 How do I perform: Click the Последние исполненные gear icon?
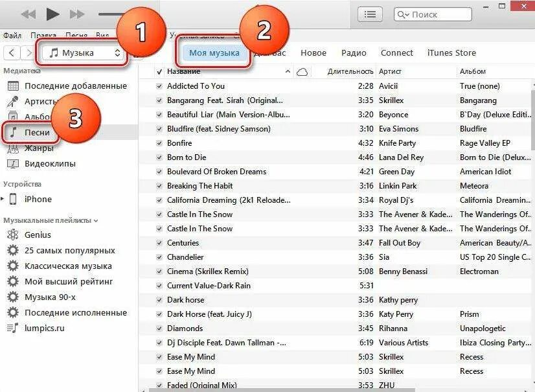tap(13, 312)
